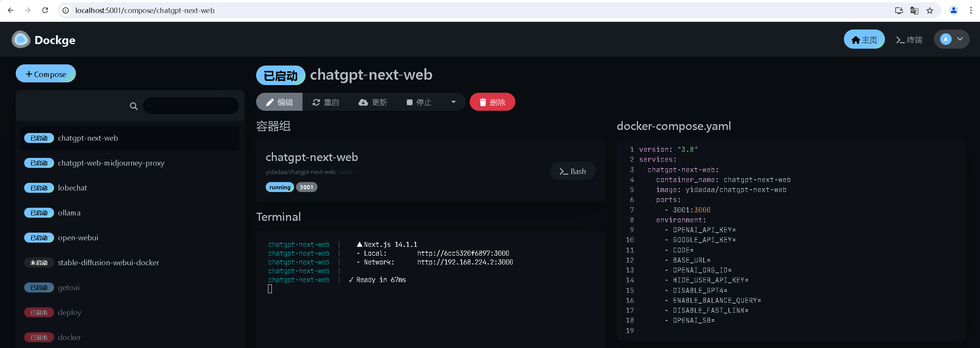Image resolution: width=980 pixels, height=348 pixels.
Task: View site information icon in address bar
Action: tap(66, 10)
